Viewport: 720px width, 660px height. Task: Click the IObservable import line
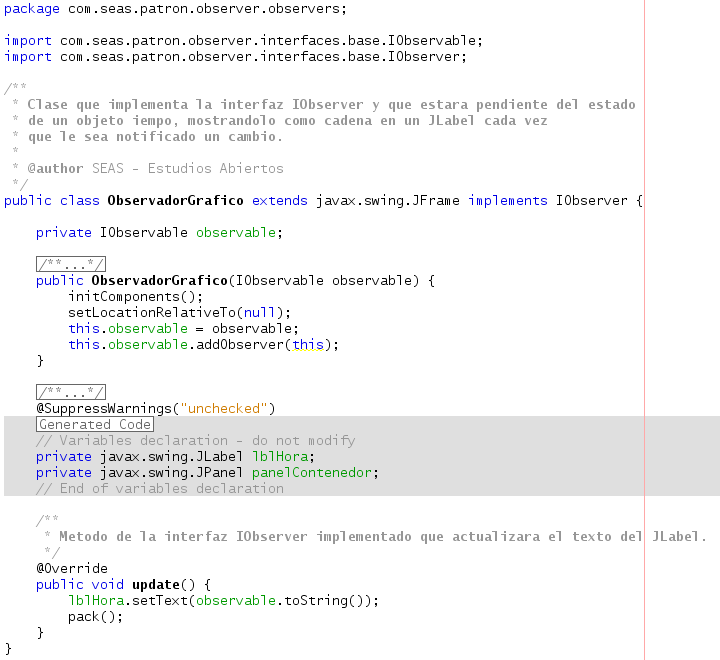pos(243,41)
